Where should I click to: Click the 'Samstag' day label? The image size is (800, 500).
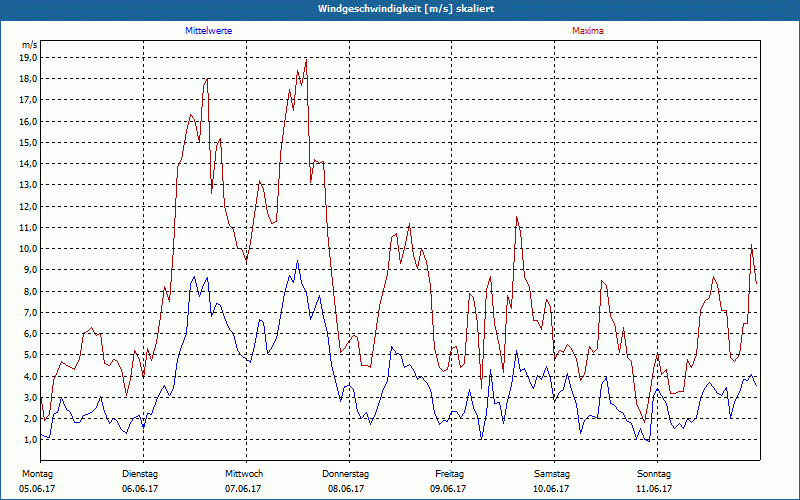[552, 474]
